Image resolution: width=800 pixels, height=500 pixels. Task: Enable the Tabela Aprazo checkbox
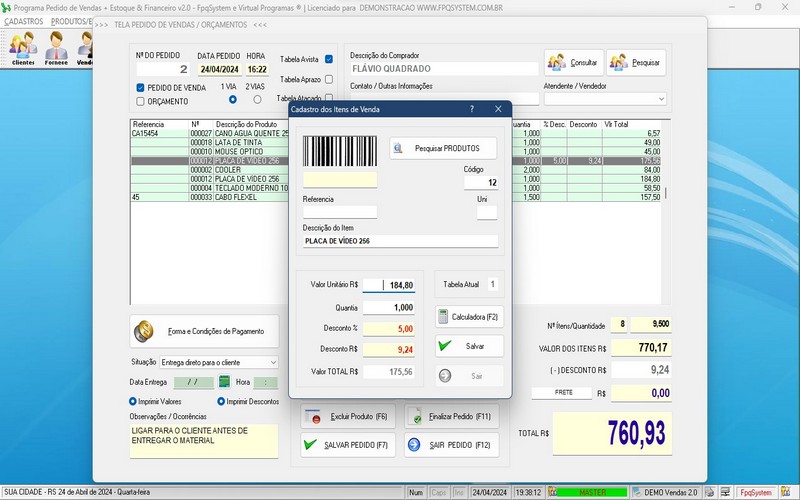[329, 79]
